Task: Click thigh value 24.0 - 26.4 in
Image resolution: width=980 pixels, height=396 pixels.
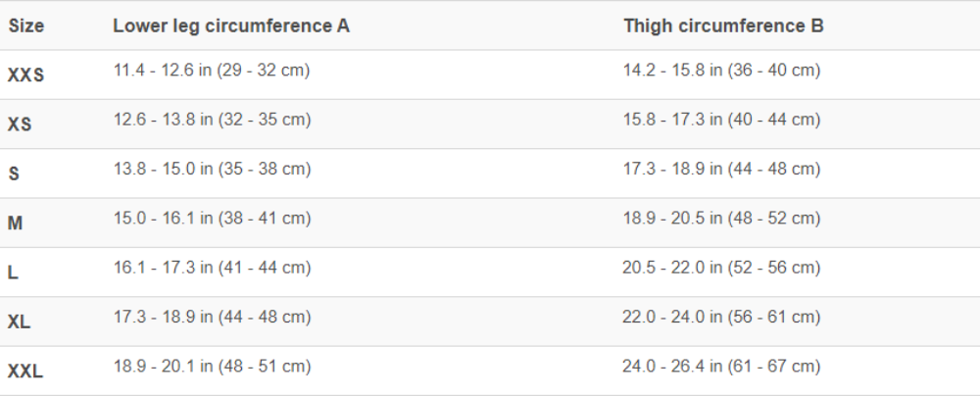Action: (721, 367)
